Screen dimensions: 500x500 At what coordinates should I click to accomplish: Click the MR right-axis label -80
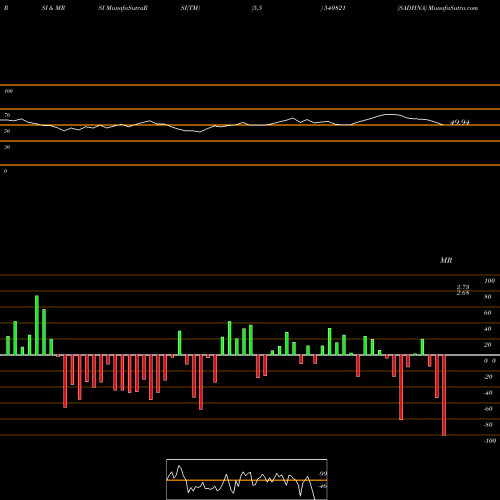[x=488, y=425]
